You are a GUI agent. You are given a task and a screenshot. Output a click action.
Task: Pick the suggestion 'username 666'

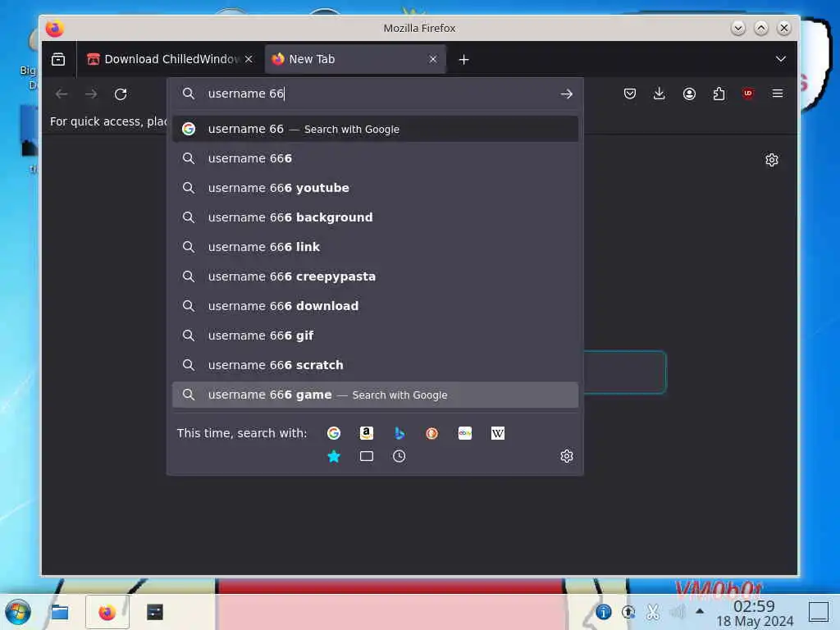coord(375,158)
